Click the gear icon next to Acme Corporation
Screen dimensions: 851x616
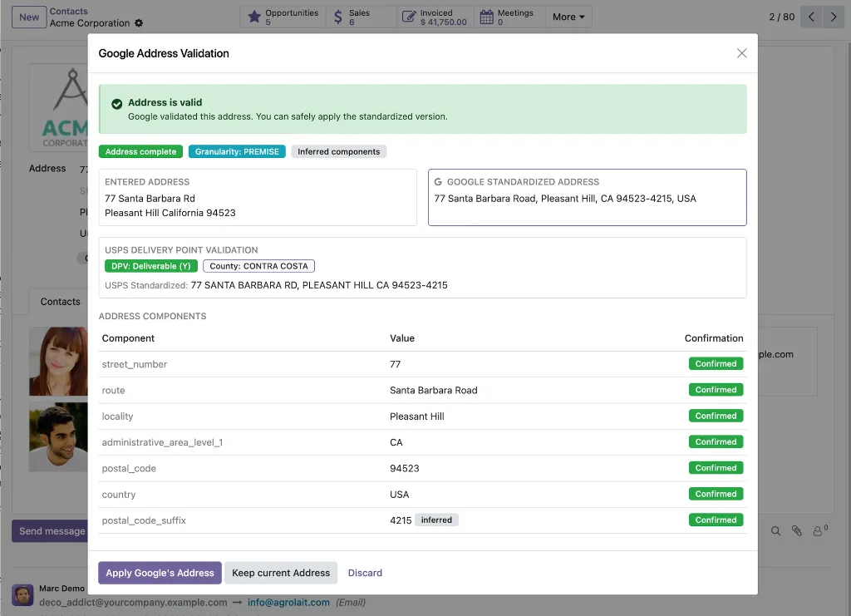(x=139, y=22)
